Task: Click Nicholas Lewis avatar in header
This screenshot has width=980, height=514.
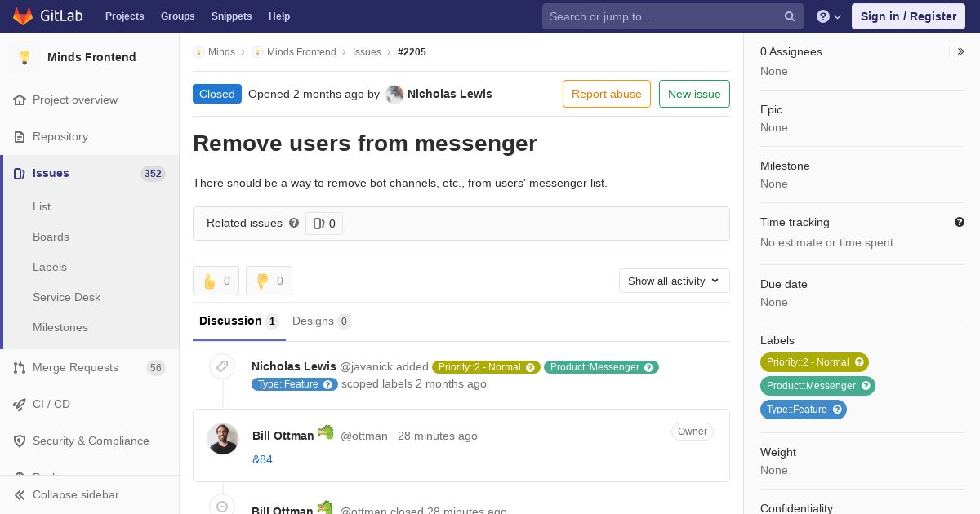Action: 394,95
